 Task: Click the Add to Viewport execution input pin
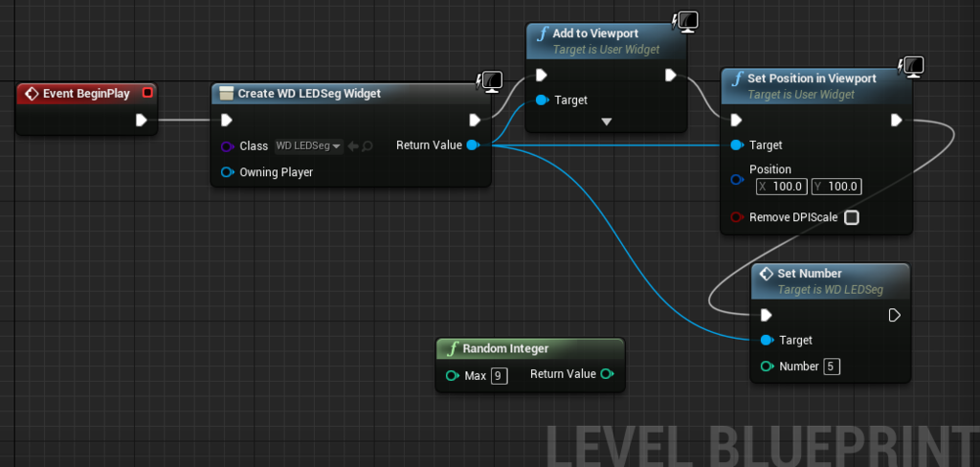click(542, 76)
